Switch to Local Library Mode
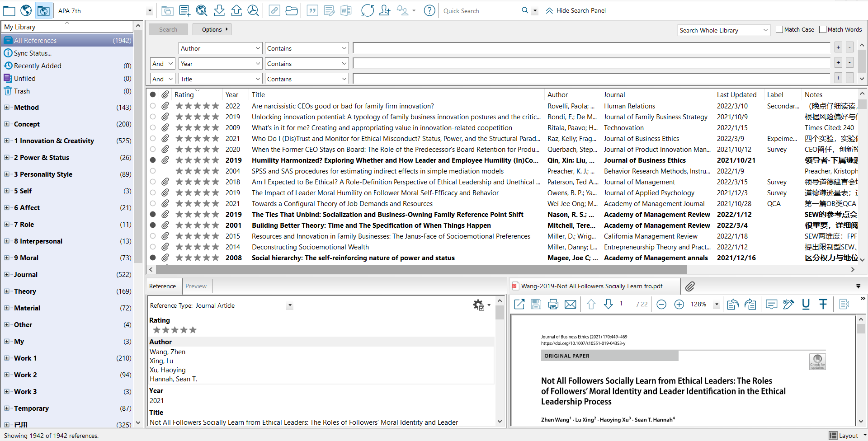 (x=9, y=10)
